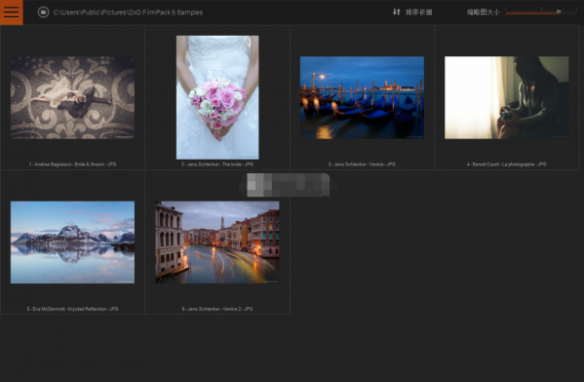Select the Venice gondolas night thumbnail

coord(362,98)
